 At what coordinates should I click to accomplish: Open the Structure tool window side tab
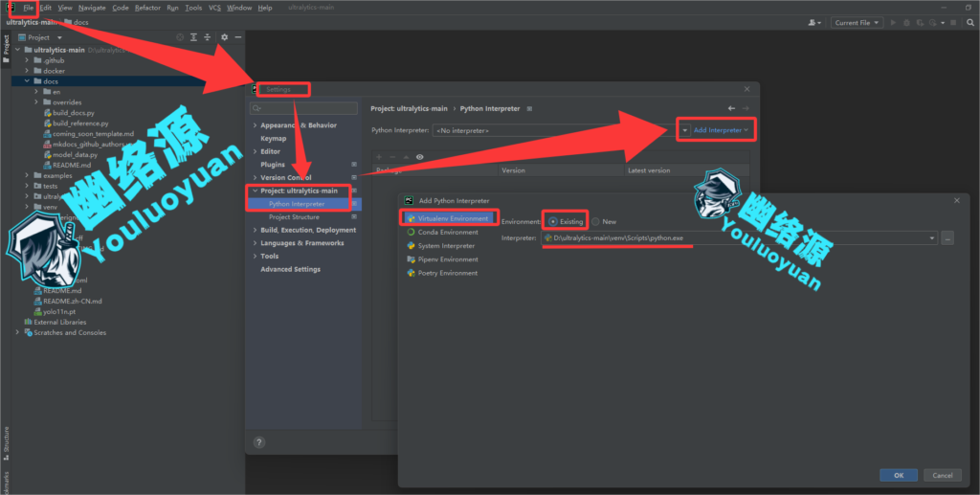click(x=6, y=442)
